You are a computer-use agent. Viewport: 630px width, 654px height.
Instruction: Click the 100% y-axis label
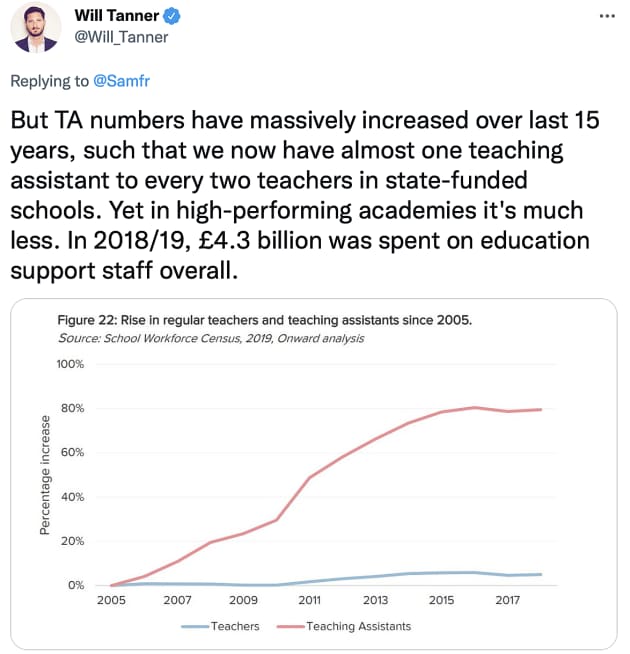69,364
